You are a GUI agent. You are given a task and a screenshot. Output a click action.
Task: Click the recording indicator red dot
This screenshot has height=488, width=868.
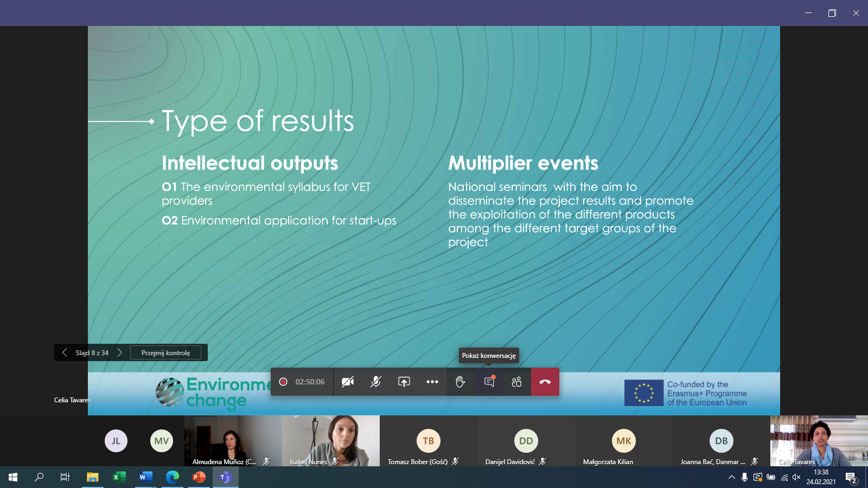[283, 382]
